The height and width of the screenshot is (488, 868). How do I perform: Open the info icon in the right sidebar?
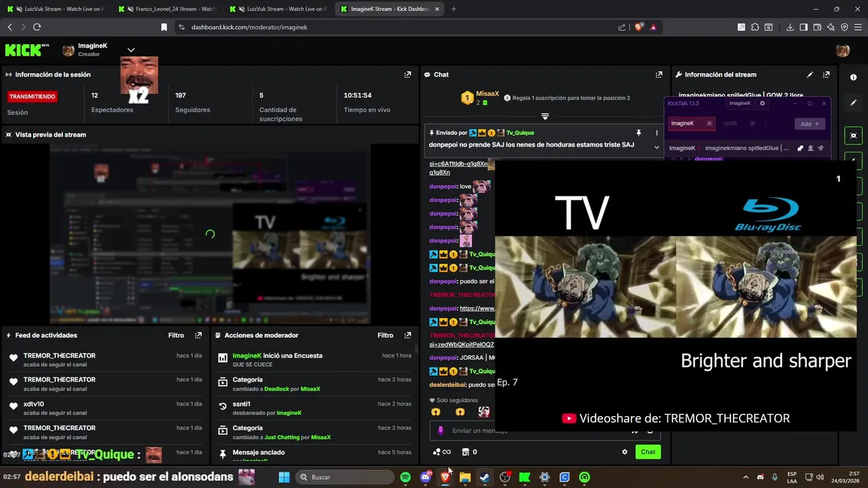pyautogui.click(x=853, y=77)
